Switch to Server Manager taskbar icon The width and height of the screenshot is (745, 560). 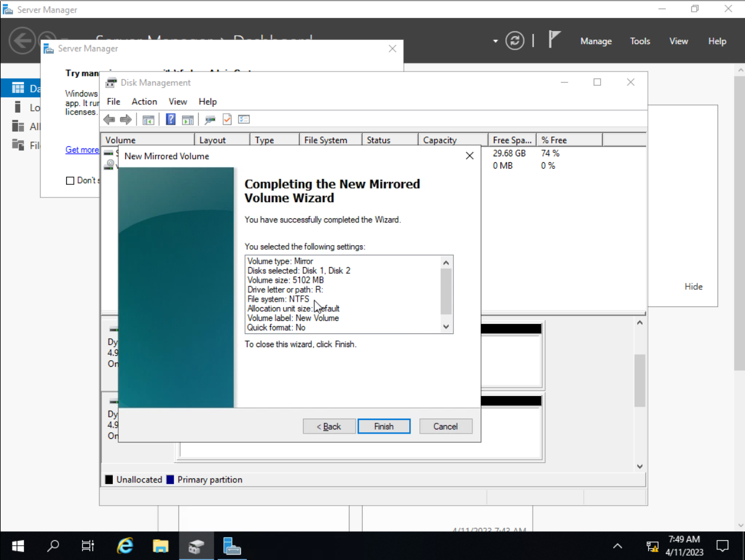(232, 546)
